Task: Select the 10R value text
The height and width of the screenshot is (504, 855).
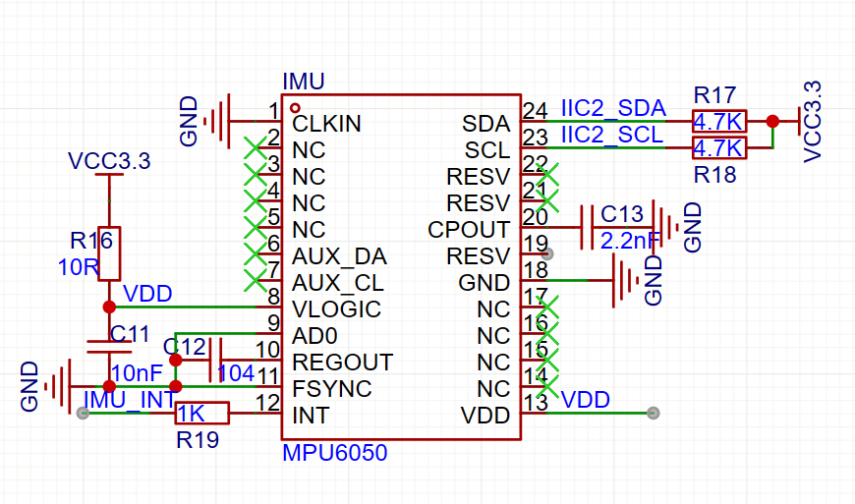Action: tap(78, 267)
